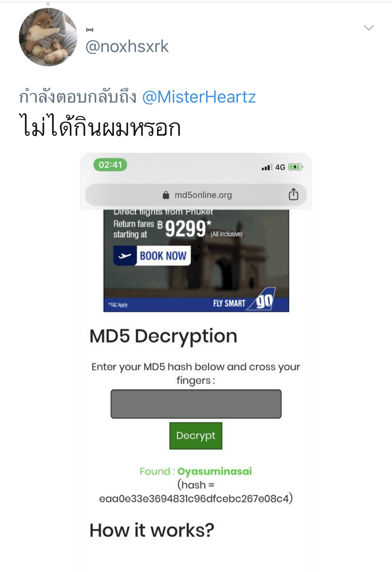Select the md5online.org address bar

196,195
